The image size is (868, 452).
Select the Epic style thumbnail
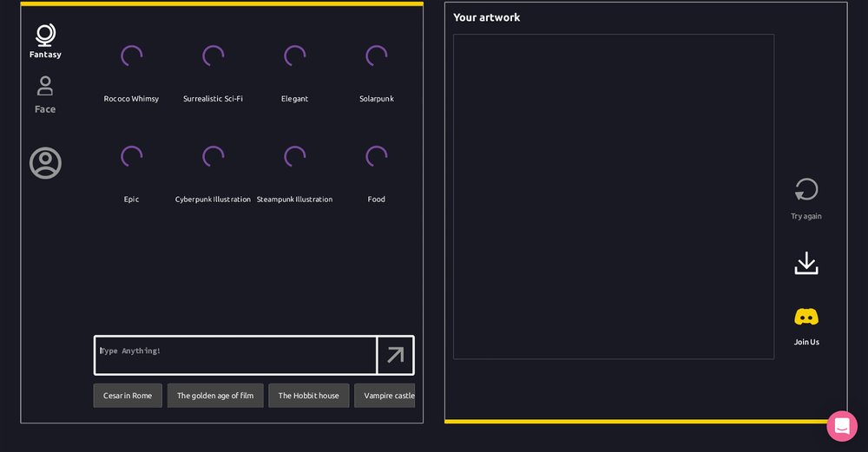(x=132, y=158)
